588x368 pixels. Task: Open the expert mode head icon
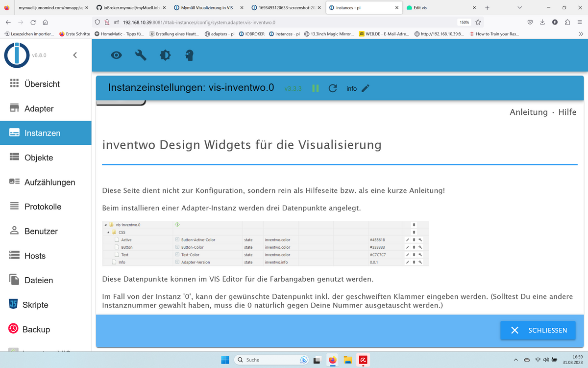(190, 55)
